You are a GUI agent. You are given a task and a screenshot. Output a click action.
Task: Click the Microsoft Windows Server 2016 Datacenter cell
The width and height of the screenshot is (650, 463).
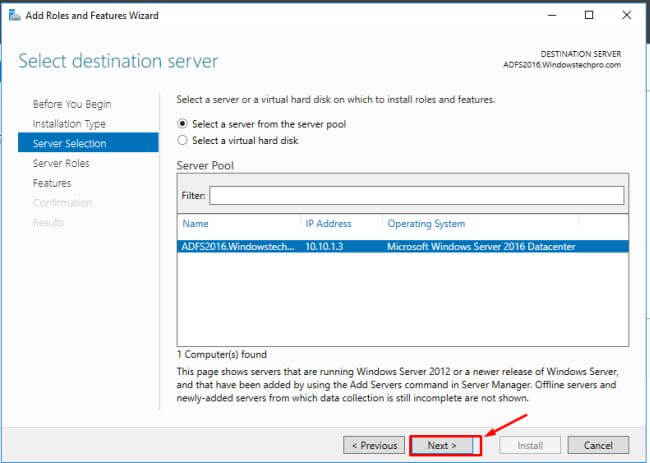point(481,247)
